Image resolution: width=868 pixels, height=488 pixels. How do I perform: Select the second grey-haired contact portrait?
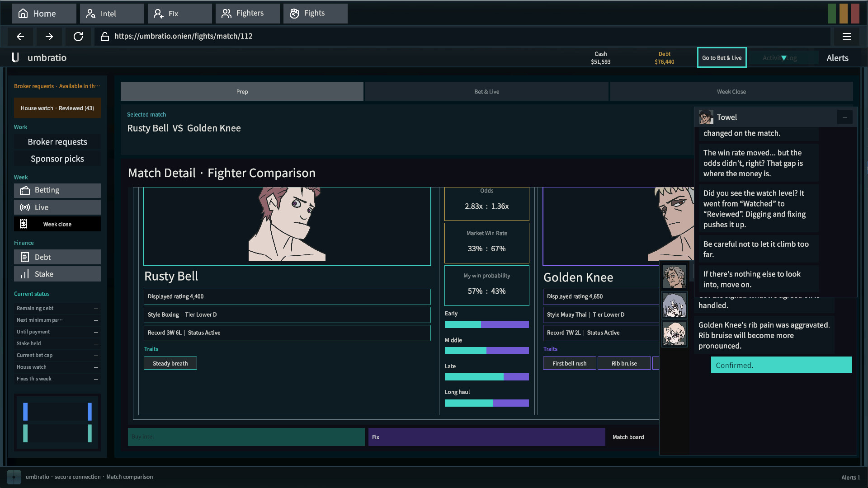(674, 305)
